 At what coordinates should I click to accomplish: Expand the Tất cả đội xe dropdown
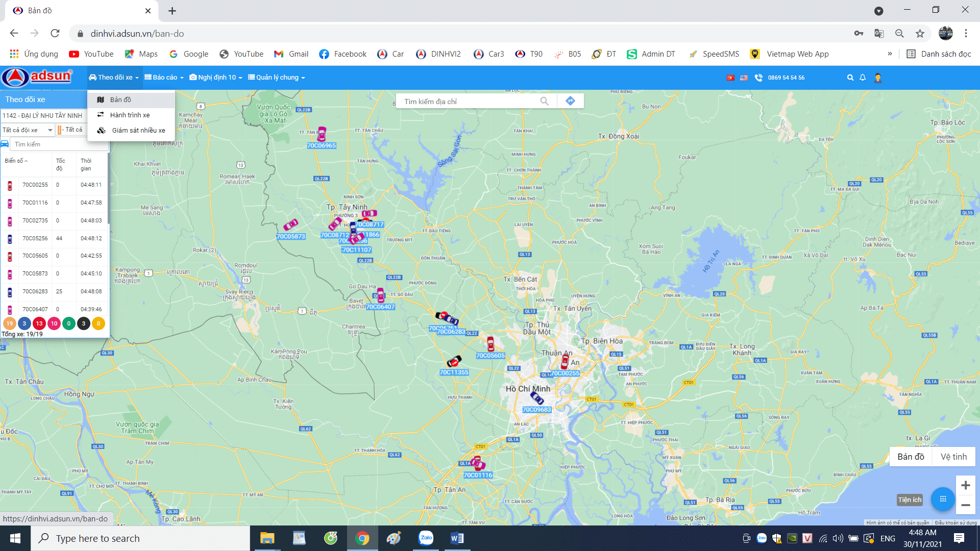[28, 130]
